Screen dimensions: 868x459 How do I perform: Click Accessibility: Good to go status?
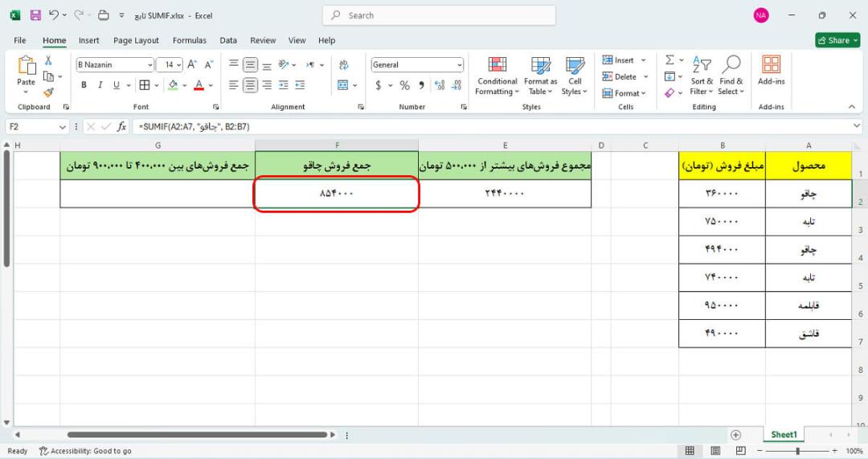(85, 451)
